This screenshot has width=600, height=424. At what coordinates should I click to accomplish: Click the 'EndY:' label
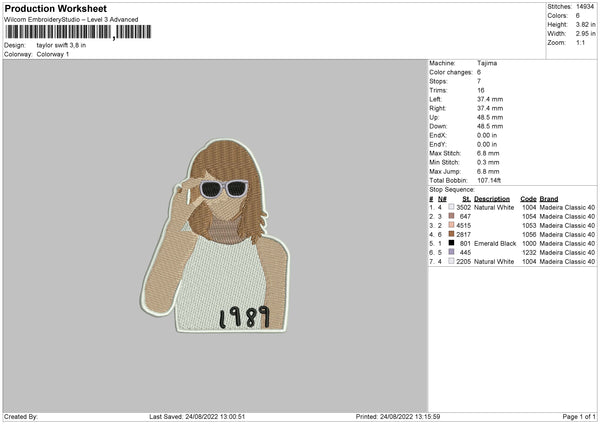click(437, 144)
